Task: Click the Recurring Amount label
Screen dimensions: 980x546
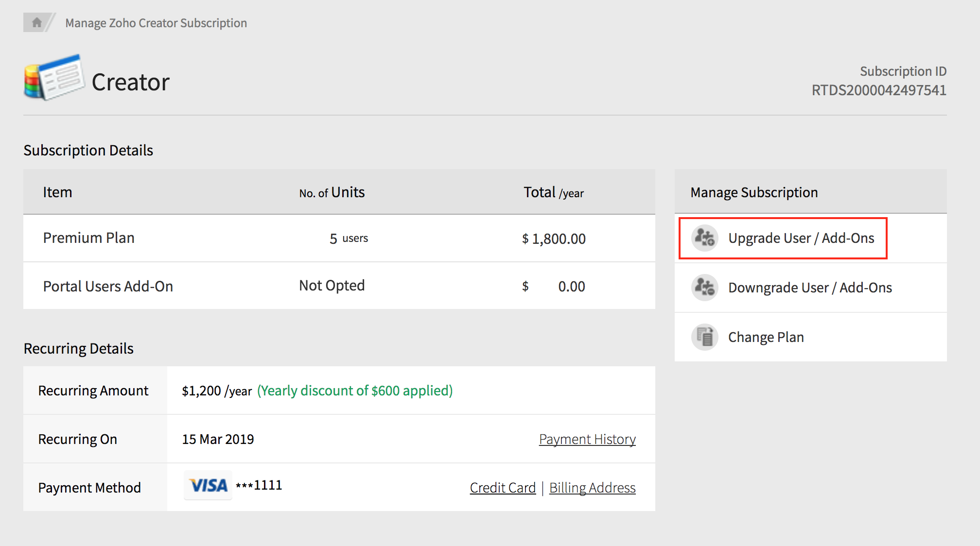Action: pos(93,391)
